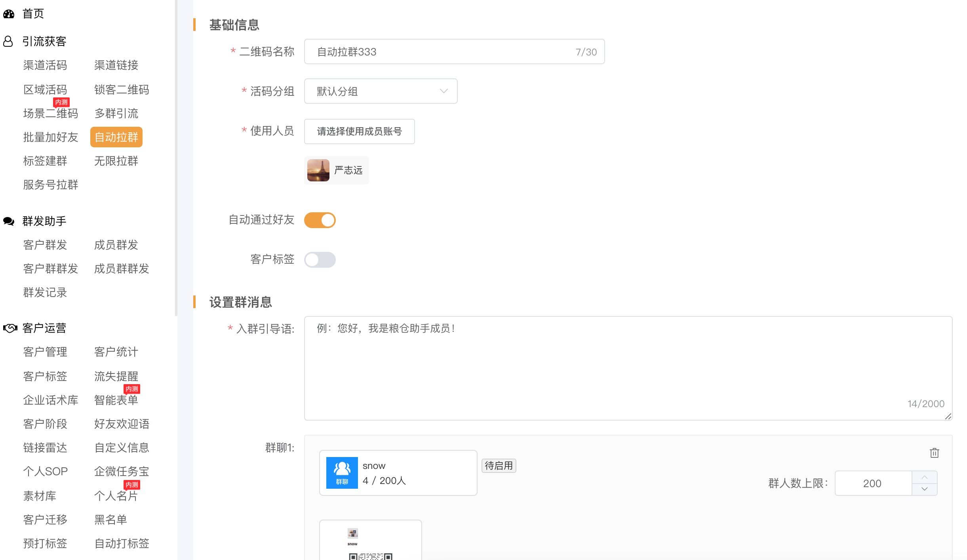Open the 活码分组 默认分组 dropdown

380,91
